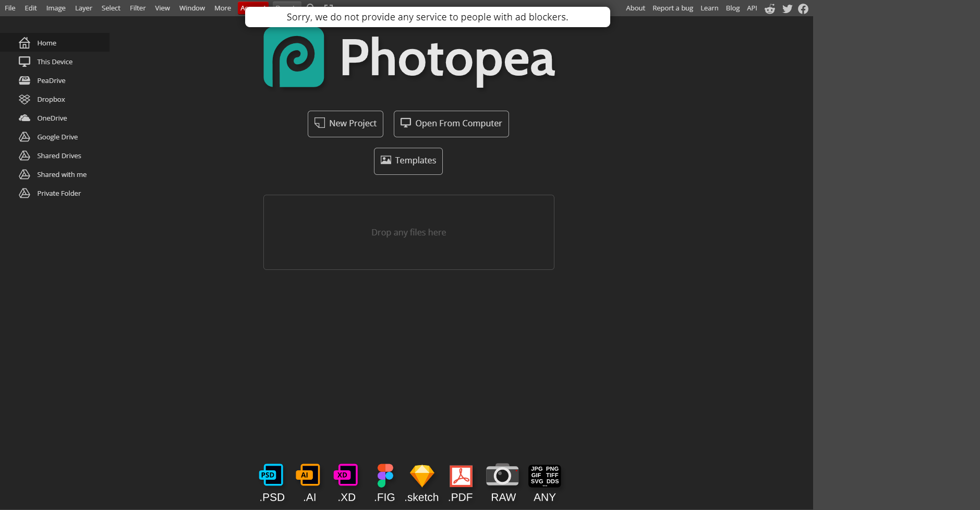Open the Filter menu
The width and height of the screenshot is (980, 510).
click(137, 8)
